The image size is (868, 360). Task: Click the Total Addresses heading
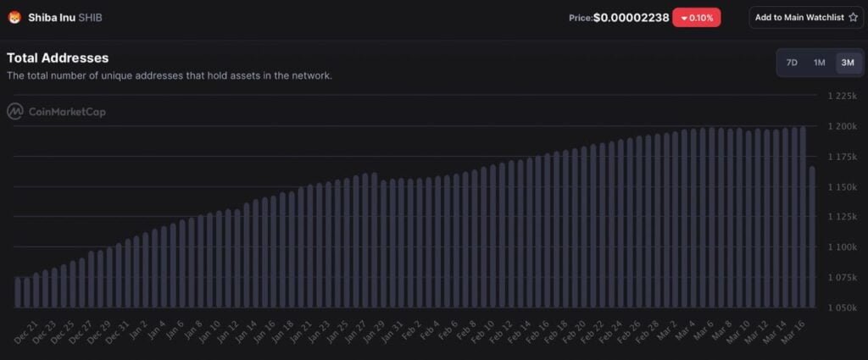coord(58,58)
